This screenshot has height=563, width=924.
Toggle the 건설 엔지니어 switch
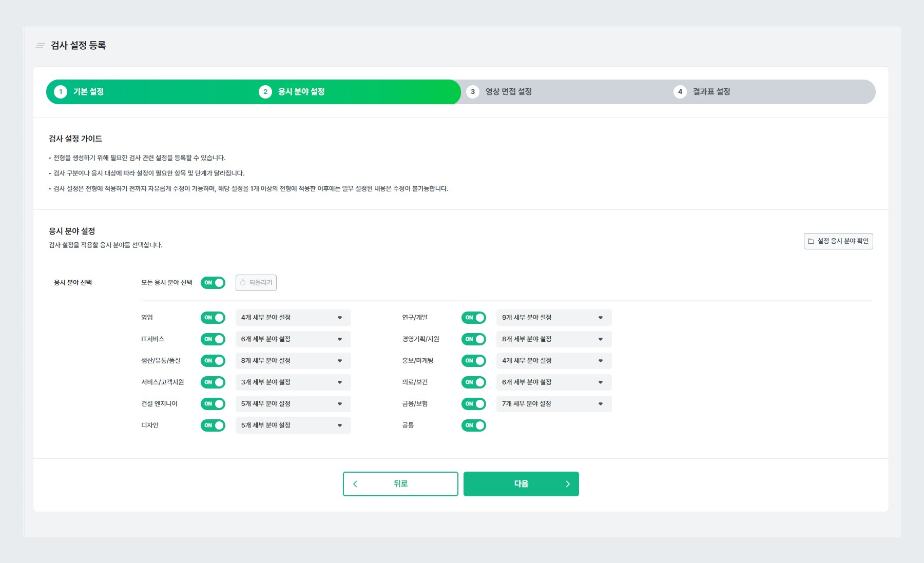(x=213, y=404)
